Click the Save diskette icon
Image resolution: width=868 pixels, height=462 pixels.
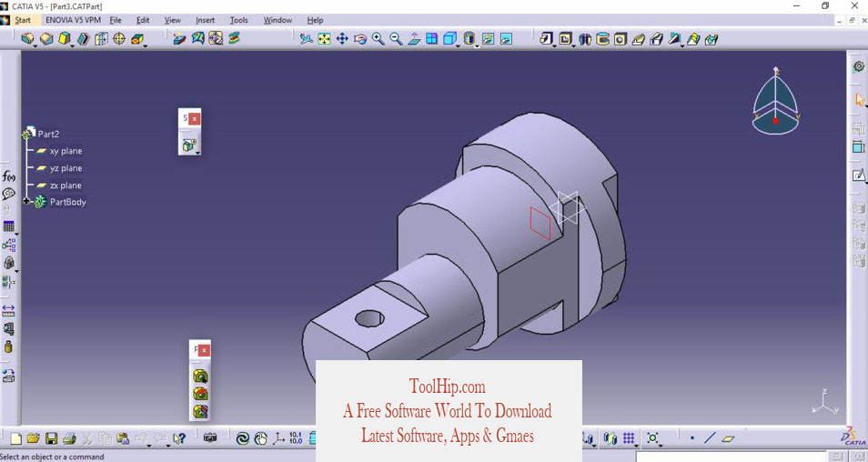tap(52, 438)
